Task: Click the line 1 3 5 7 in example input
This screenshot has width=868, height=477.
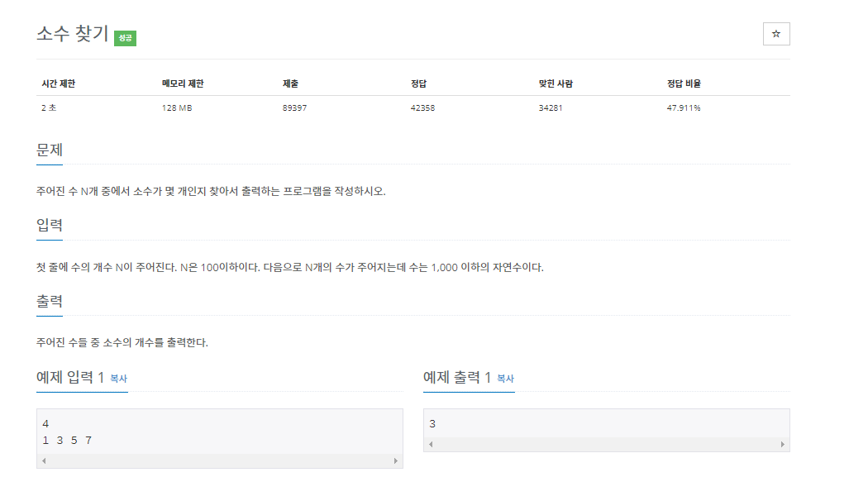Action: pyautogui.click(x=67, y=441)
